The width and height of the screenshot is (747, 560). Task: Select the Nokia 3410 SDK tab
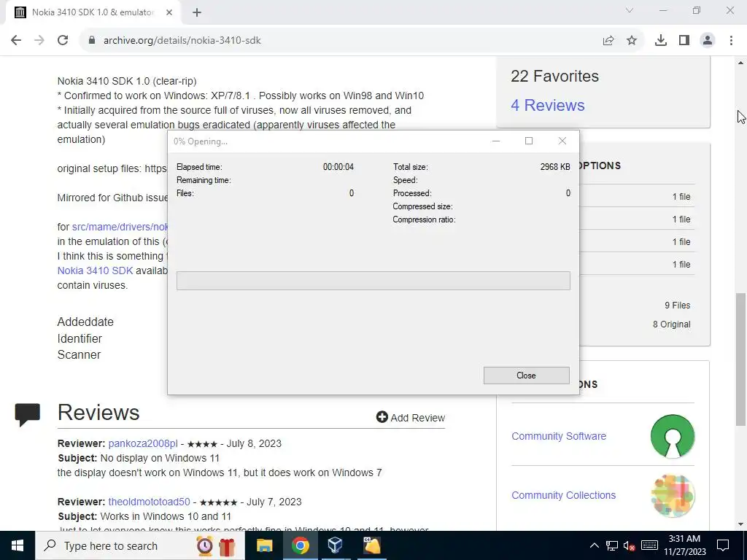(x=93, y=13)
